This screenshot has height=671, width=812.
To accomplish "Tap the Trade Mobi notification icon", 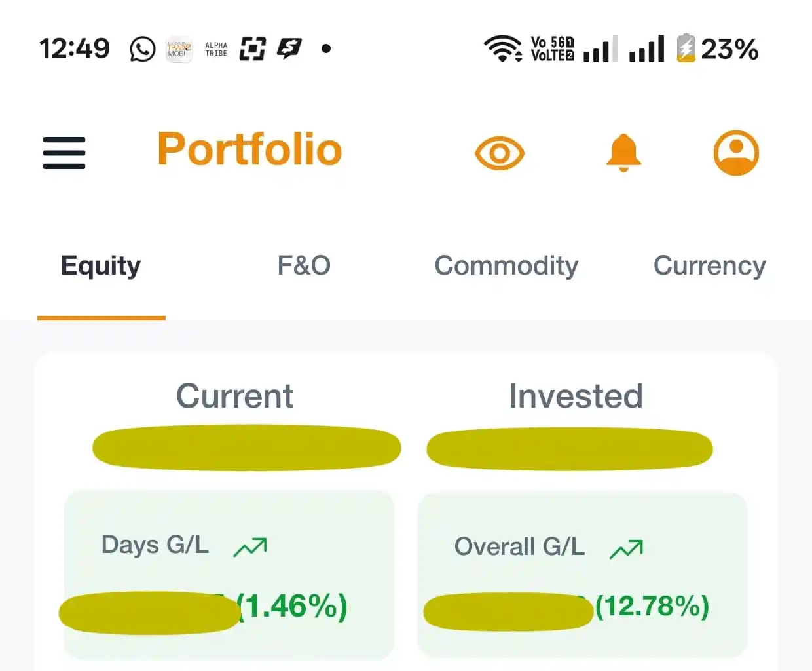I will tap(179, 49).
